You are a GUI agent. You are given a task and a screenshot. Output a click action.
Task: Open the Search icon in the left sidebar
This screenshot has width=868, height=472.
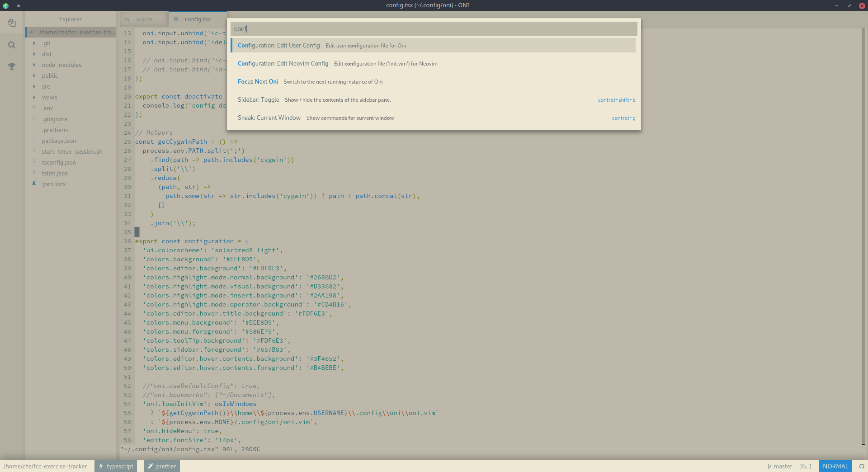point(11,45)
